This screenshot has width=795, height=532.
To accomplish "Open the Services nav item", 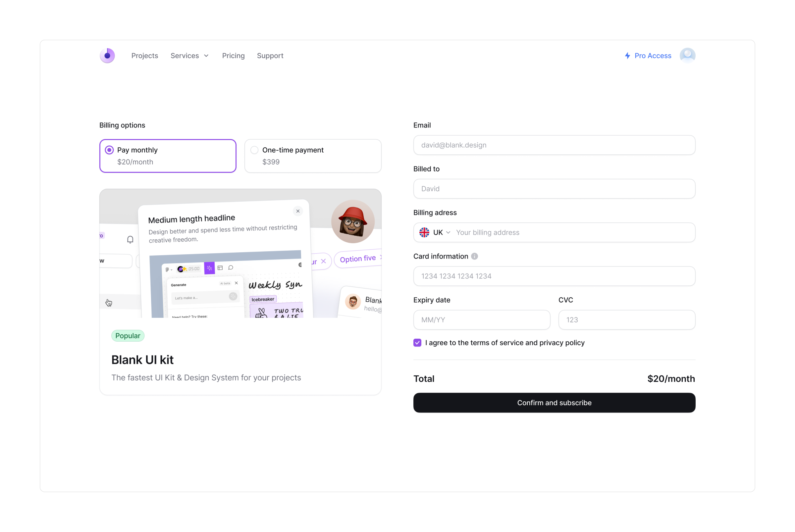I will point(189,56).
